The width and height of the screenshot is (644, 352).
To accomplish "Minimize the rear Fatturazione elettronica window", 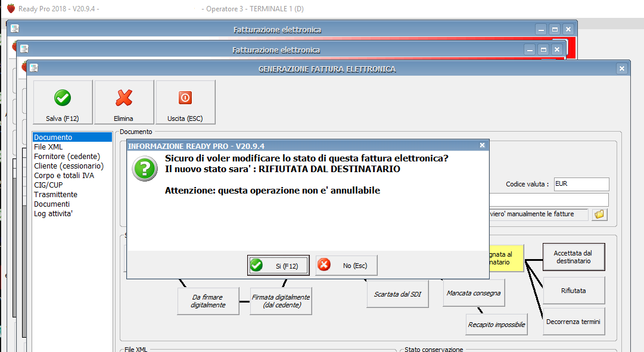I will pos(542,30).
